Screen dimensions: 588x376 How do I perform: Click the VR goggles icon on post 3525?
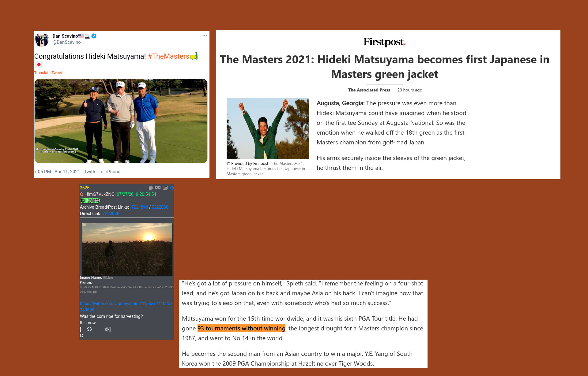(158, 188)
